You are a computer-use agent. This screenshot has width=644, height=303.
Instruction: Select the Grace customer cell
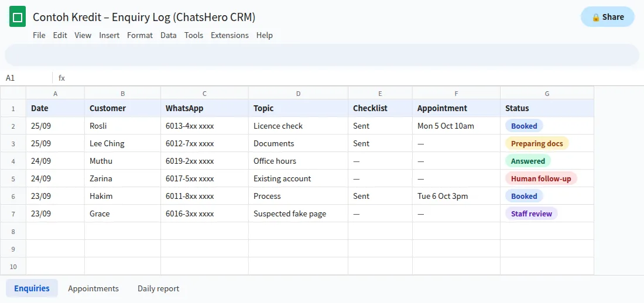[x=123, y=214]
